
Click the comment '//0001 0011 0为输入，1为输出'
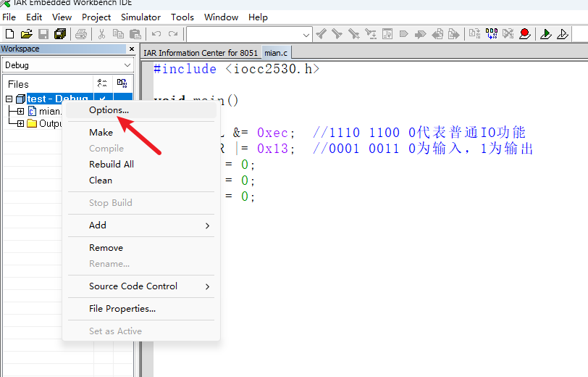pyautogui.click(x=423, y=149)
